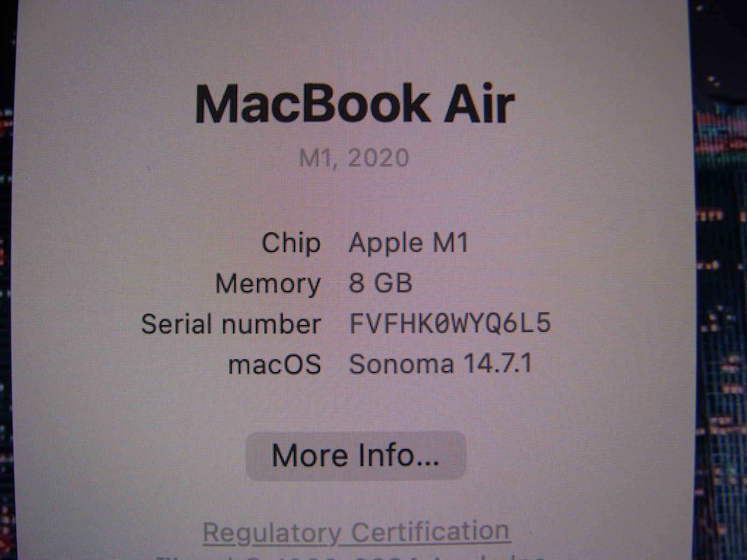Click the desktop wallpaper right of window

(x=719, y=280)
